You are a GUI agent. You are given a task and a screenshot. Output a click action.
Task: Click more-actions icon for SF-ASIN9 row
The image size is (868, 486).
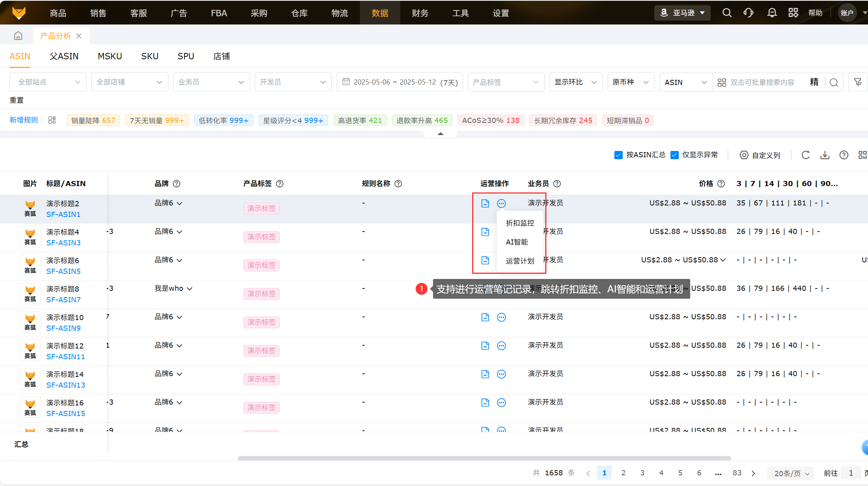pyautogui.click(x=501, y=317)
